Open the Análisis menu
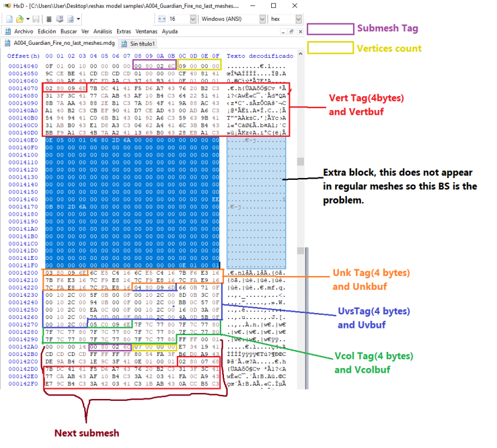The width and height of the screenshot is (497, 448). (x=103, y=31)
